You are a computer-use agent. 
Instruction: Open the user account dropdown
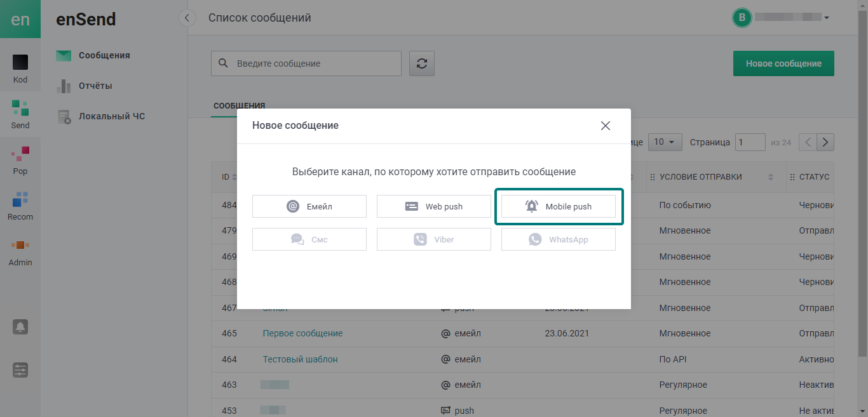pyautogui.click(x=826, y=18)
